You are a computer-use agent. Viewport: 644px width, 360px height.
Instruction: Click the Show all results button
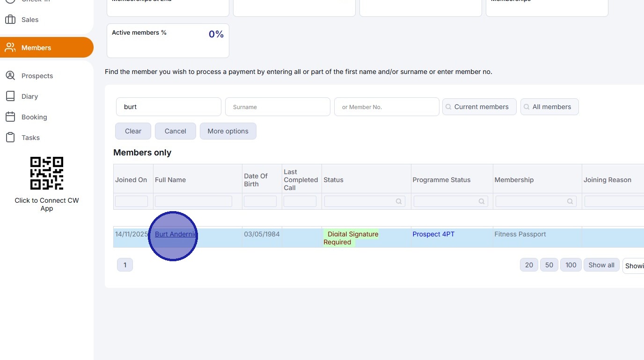601,265
